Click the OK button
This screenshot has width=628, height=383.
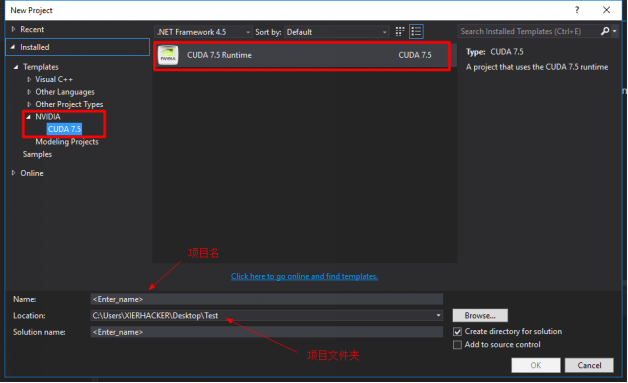(x=536, y=365)
